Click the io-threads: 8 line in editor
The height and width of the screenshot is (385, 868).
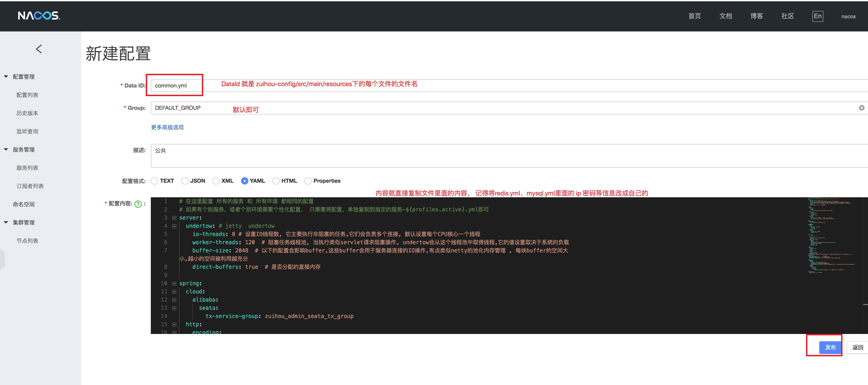point(336,234)
